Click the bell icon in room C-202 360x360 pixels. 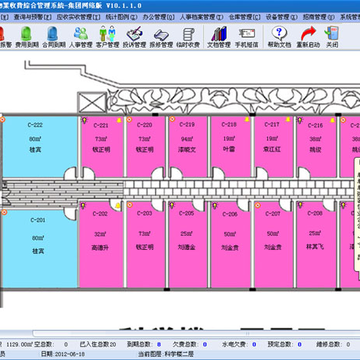click(118, 206)
